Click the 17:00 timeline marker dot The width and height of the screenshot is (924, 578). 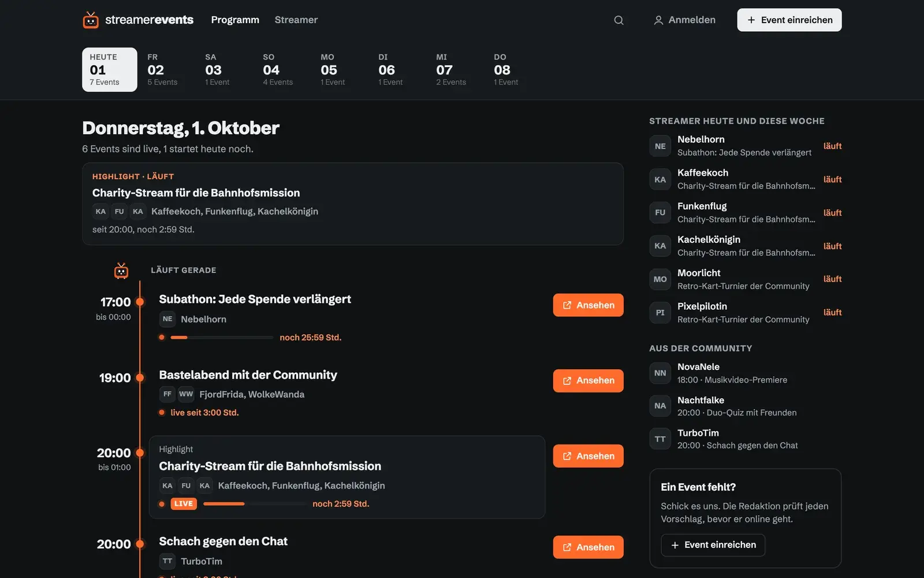pyautogui.click(x=140, y=302)
